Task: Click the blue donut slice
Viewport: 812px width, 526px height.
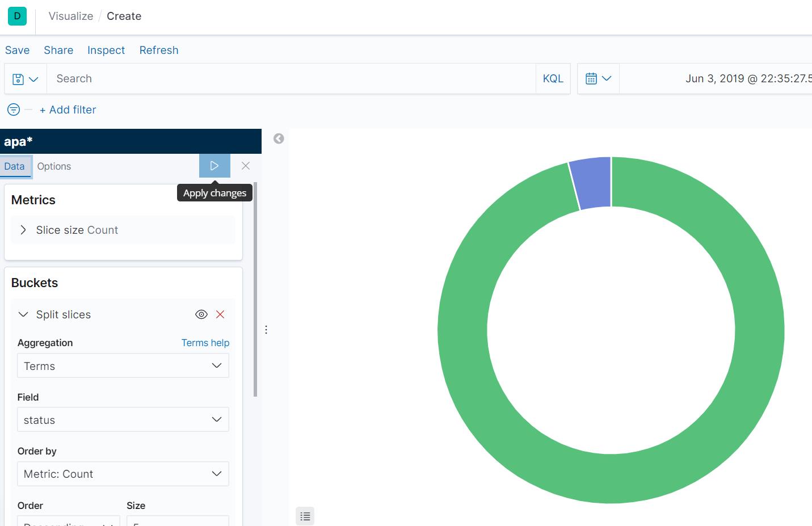Action: click(x=592, y=183)
